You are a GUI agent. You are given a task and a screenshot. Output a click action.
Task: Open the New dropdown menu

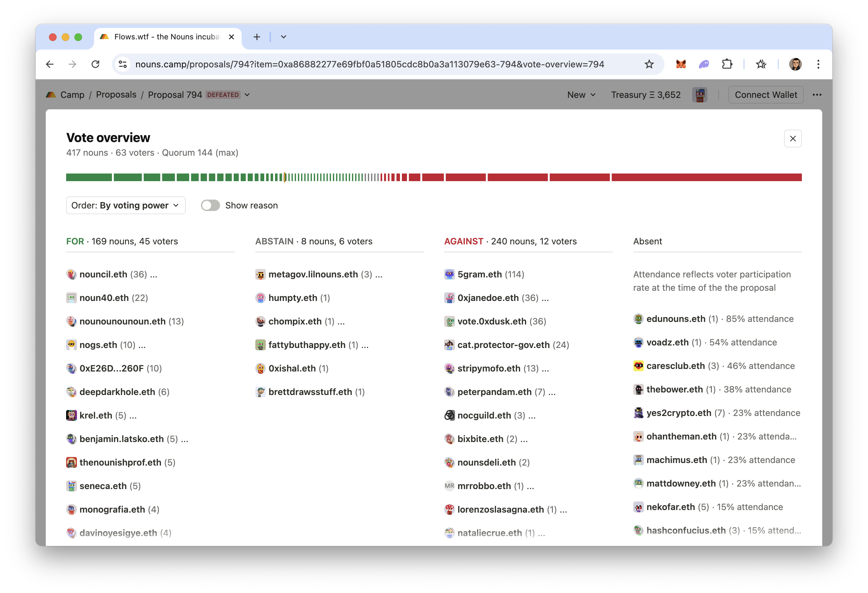click(x=580, y=94)
